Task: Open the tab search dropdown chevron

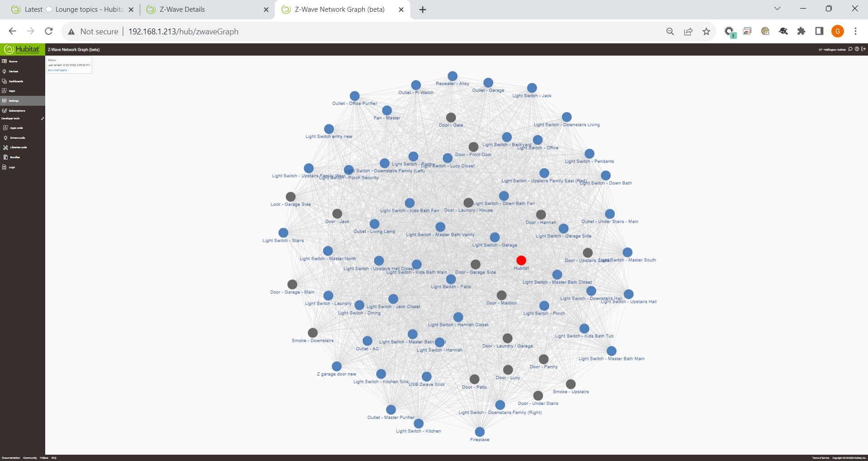Action: click(x=778, y=9)
